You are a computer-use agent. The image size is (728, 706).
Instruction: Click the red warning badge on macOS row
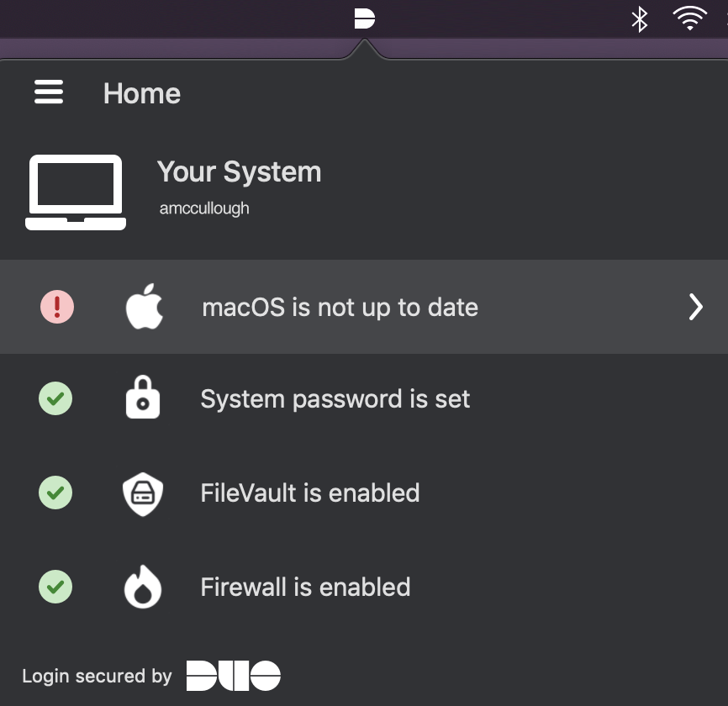tap(55, 306)
